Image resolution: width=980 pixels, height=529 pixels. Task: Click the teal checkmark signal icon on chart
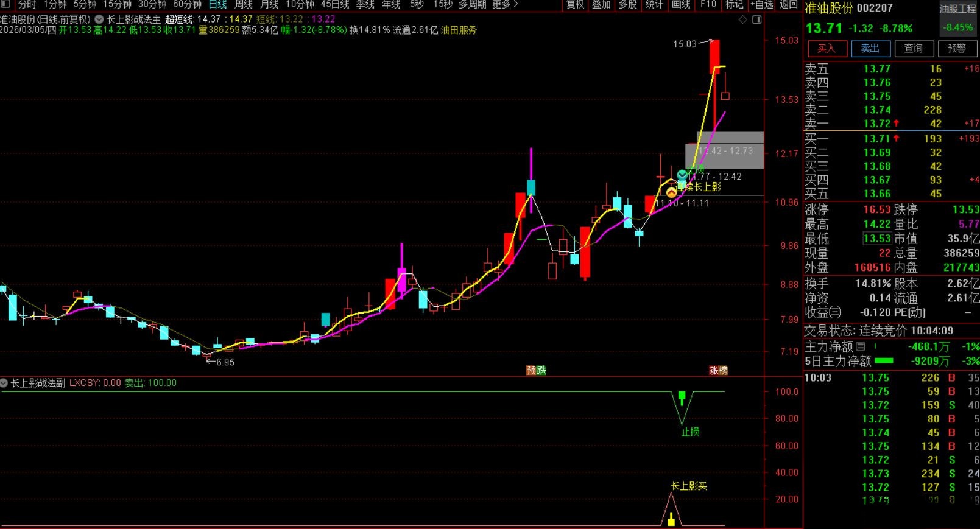(x=682, y=175)
